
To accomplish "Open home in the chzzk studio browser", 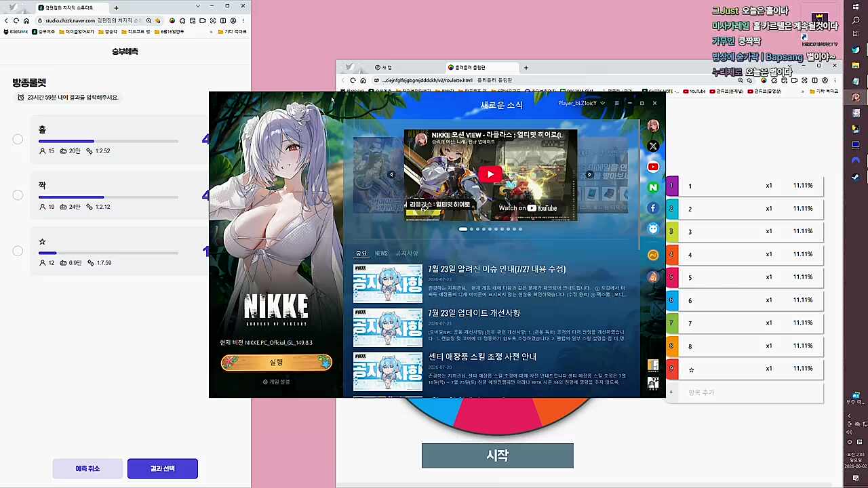I will click(26, 21).
